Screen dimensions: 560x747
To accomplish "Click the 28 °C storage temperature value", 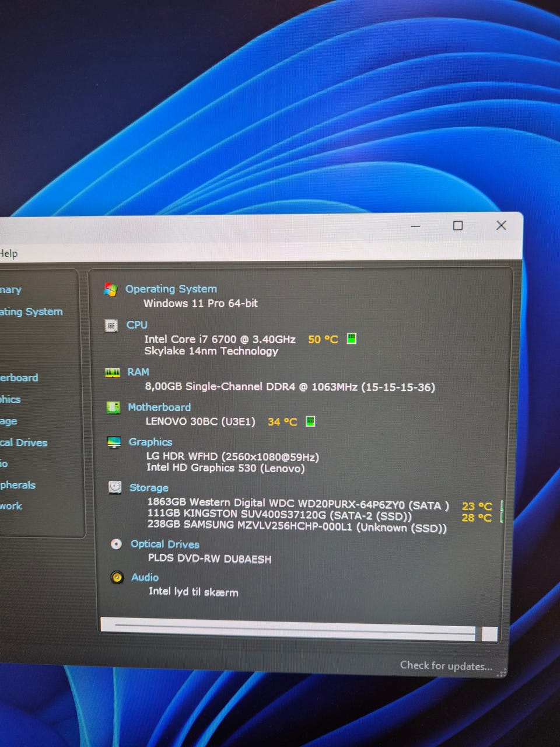I will 477,517.
